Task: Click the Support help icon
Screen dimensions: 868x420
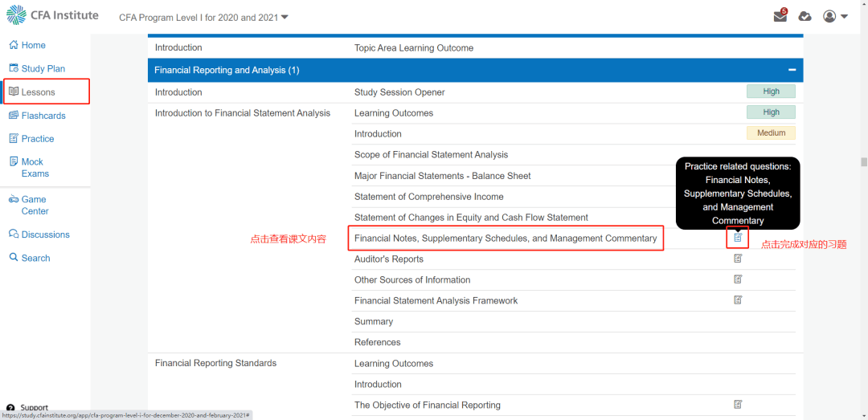Action: tap(10, 408)
